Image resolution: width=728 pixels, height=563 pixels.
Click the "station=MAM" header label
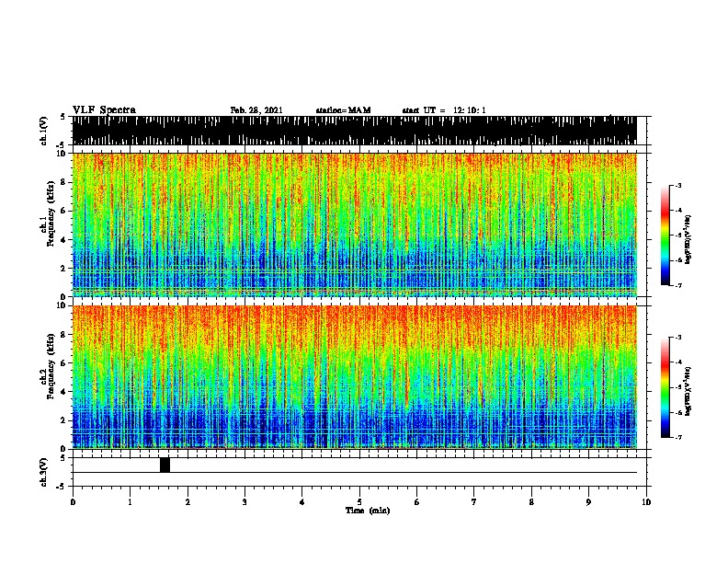click(x=343, y=110)
